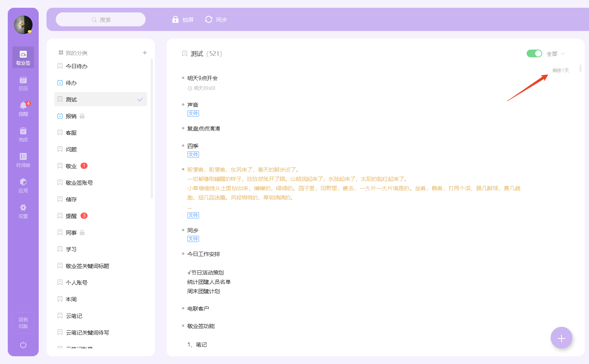Click the category list scrollbar

(x=152, y=129)
